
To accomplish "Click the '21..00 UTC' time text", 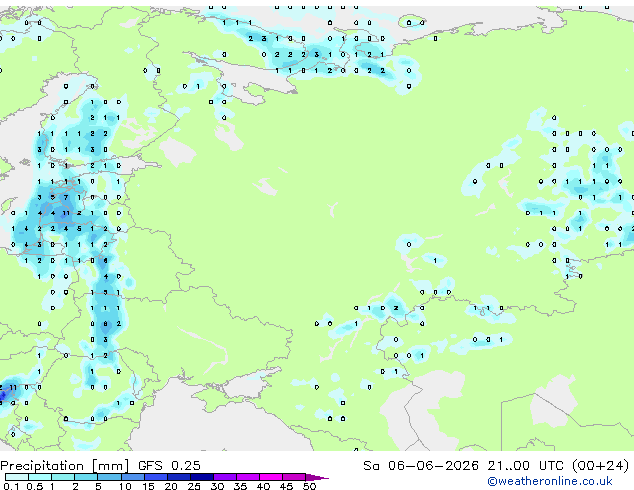I will (x=525, y=466).
